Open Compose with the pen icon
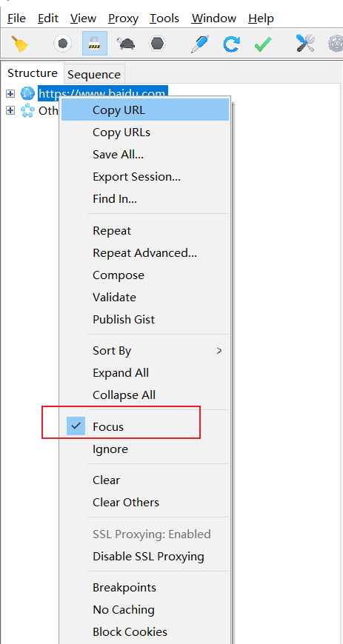The image size is (343, 644). tap(200, 43)
